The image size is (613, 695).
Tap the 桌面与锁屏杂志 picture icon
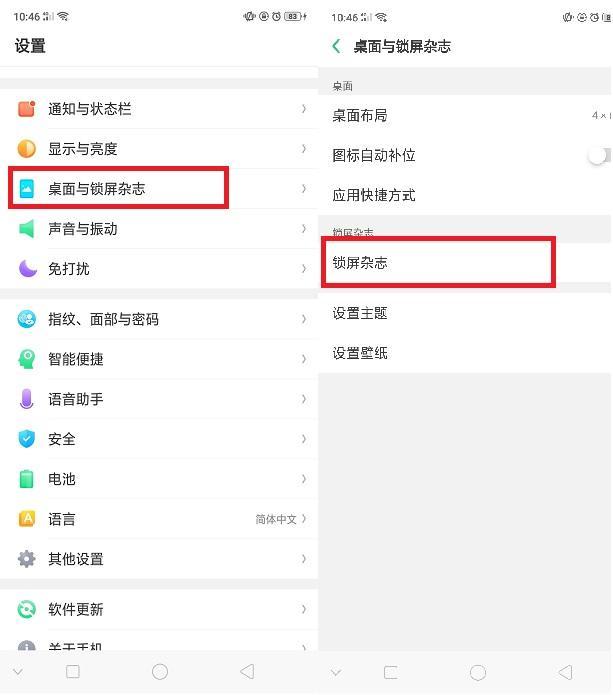coord(27,188)
